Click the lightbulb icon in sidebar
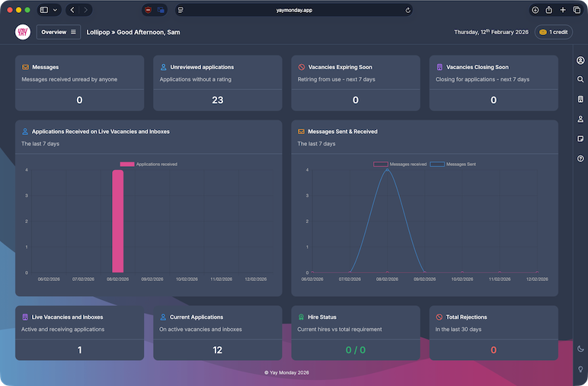The image size is (588, 386). (x=580, y=368)
